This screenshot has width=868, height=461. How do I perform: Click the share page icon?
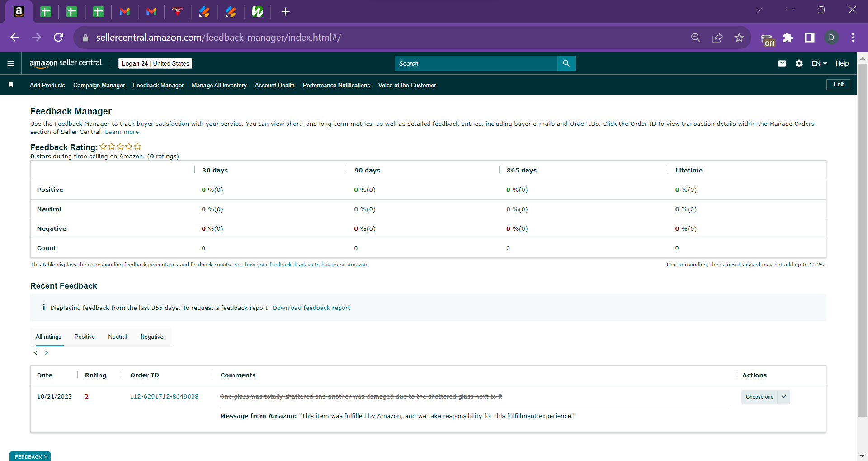pos(717,38)
